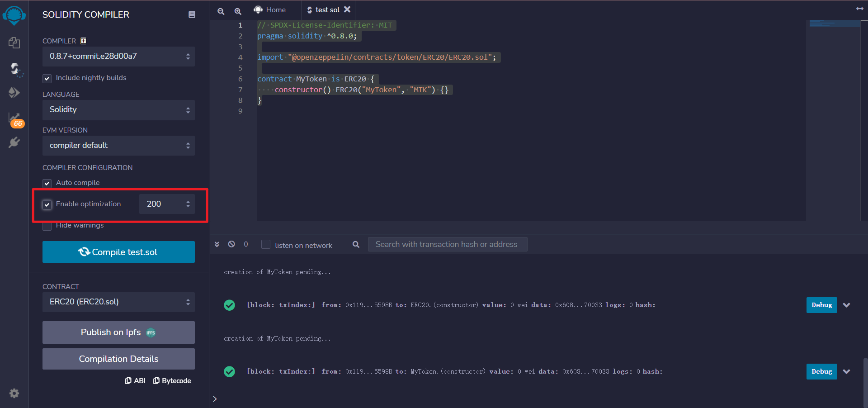
Task: Open the File Explorer sidebar icon
Action: point(14,43)
